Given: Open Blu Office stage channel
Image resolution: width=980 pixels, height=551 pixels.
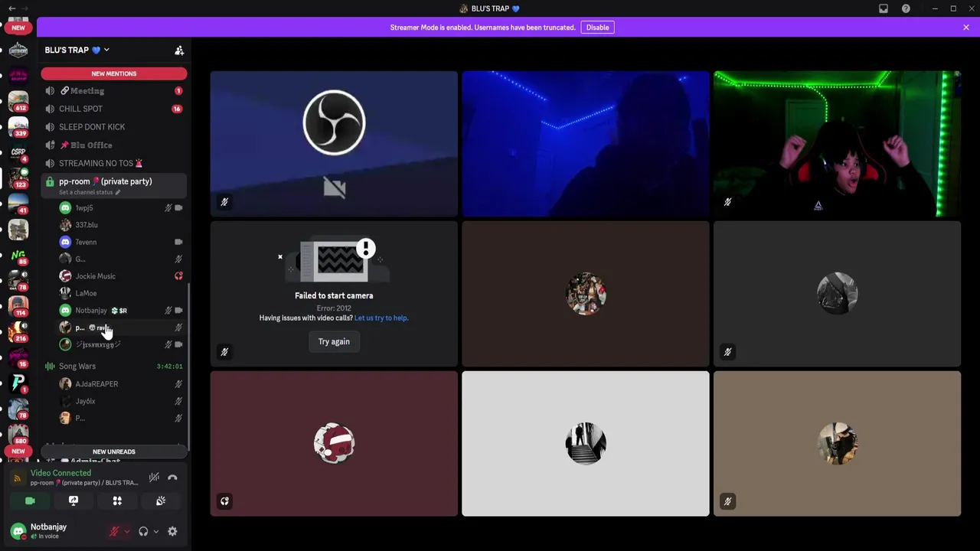Looking at the screenshot, I should click(x=113, y=145).
